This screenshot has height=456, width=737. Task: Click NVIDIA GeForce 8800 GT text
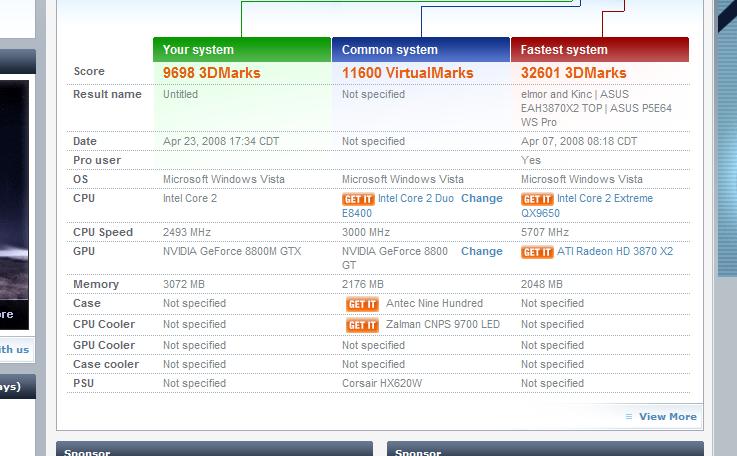tap(395, 258)
